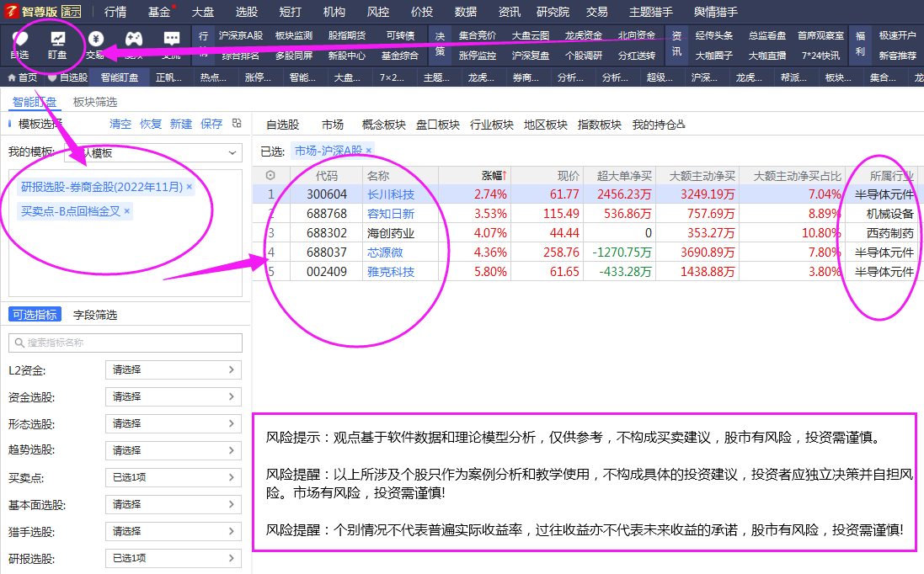Screen dimensions: 924x574
Task: Open 极速开户 in the toolbar
Action: coord(898,35)
